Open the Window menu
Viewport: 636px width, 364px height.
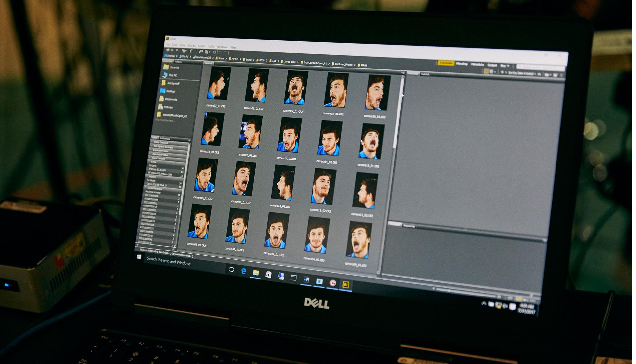coord(222,47)
